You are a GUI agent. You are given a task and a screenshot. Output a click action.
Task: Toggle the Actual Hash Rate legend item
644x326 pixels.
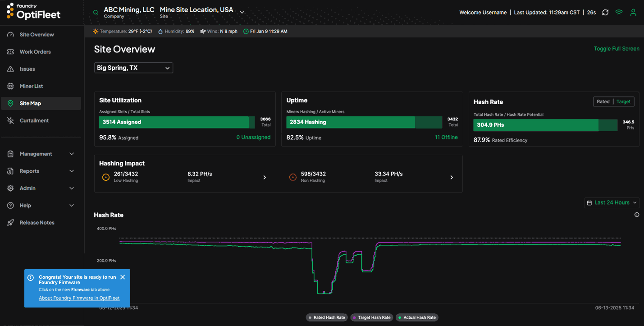pyautogui.click(x=416, y=317)
